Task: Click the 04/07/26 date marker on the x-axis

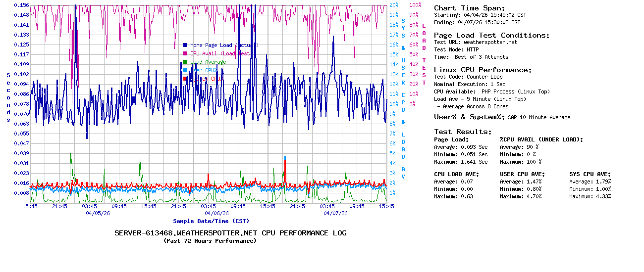Action: (x=335, y=213)
